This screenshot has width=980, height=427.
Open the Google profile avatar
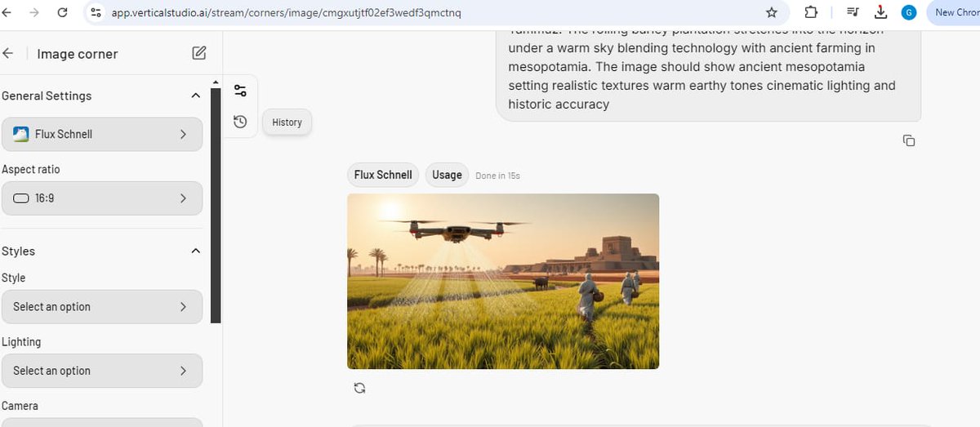pos(908,12)
